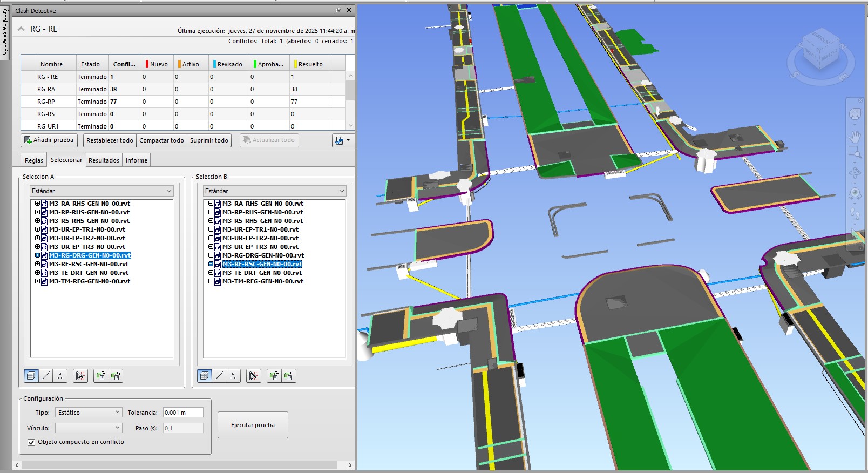Expand M3-RE-RSC-GEN-N0-00.rvt in Selección B
Image resolution: width=868 pixels, height=473 pixels.
click(x=211, y=264)
